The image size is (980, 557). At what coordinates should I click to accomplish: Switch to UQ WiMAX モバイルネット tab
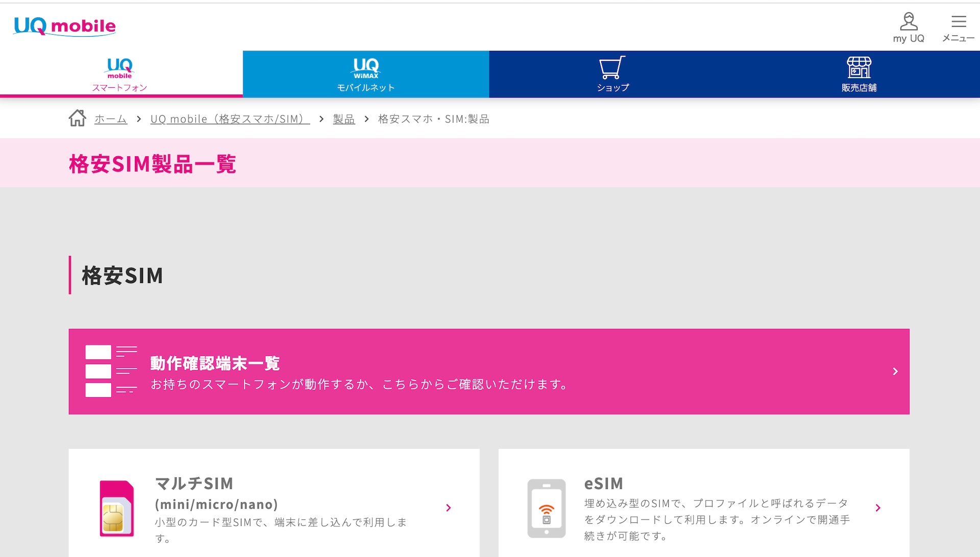(x=365, y=74)
